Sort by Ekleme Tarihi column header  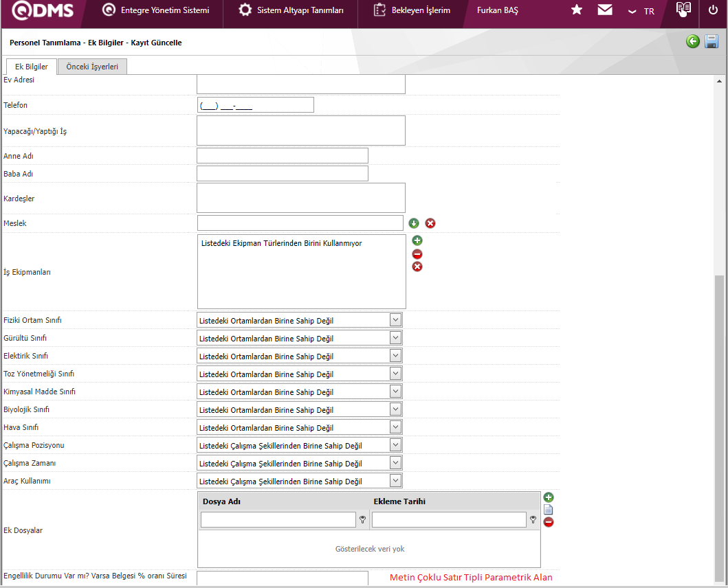[399, 501]
